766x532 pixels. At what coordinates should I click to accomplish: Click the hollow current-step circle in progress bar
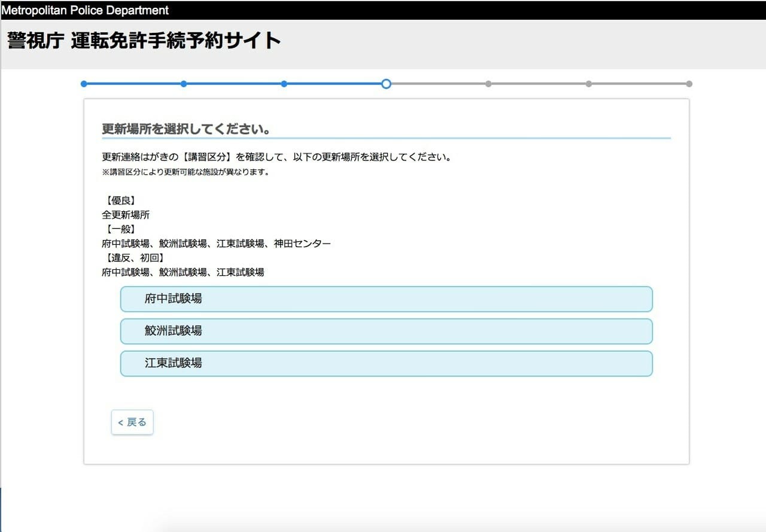tap(386, 84)
